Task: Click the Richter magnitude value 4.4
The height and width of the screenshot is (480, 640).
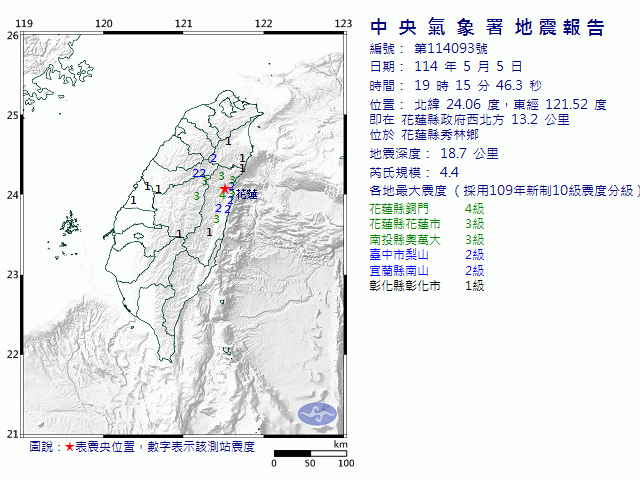Action: [x=449, y=172]
